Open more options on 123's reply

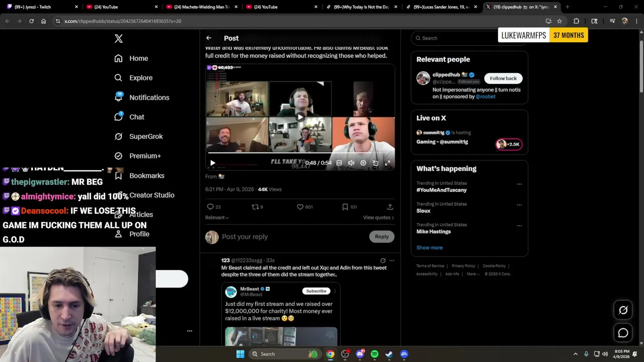392,260
